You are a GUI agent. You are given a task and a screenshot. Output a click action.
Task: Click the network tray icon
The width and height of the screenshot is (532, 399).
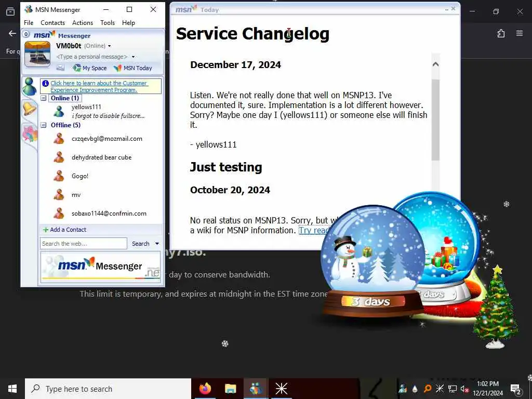point(453,389)
